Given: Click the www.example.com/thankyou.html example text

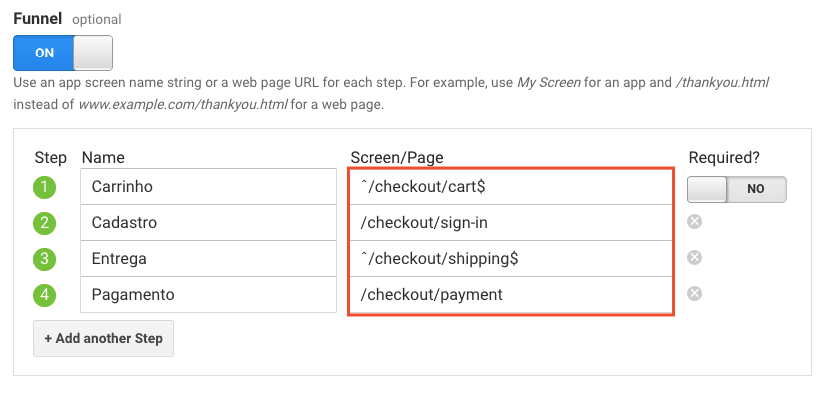Looking at the screenshot, I should pyautogui.click(x=182, y=104).
